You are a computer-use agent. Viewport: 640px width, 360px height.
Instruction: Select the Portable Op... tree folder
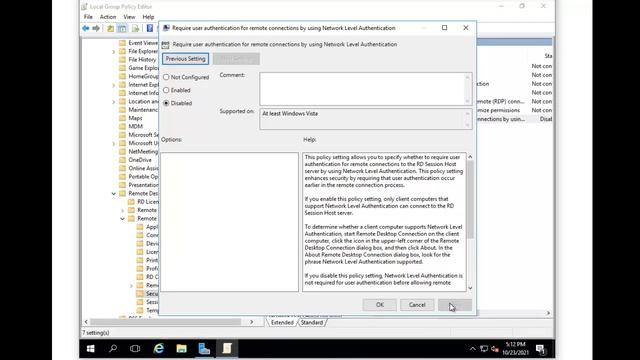(x=143, y=177)
